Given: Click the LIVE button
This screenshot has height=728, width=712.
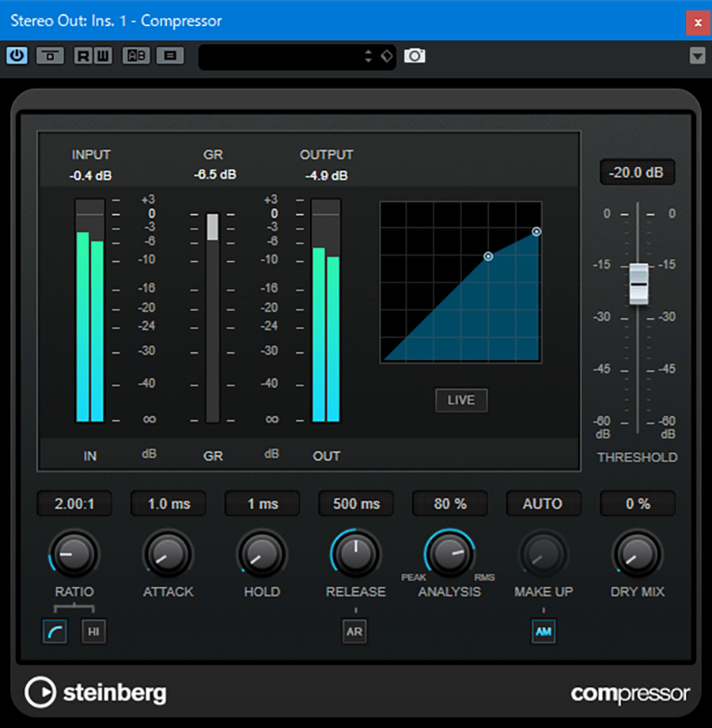Looking at the screenshot, I should click(461, 400).
